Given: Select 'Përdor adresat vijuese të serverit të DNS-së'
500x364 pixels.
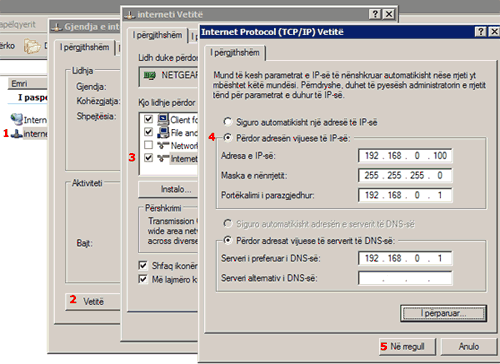Looking at the screenshot, I should tap(228, 240).
